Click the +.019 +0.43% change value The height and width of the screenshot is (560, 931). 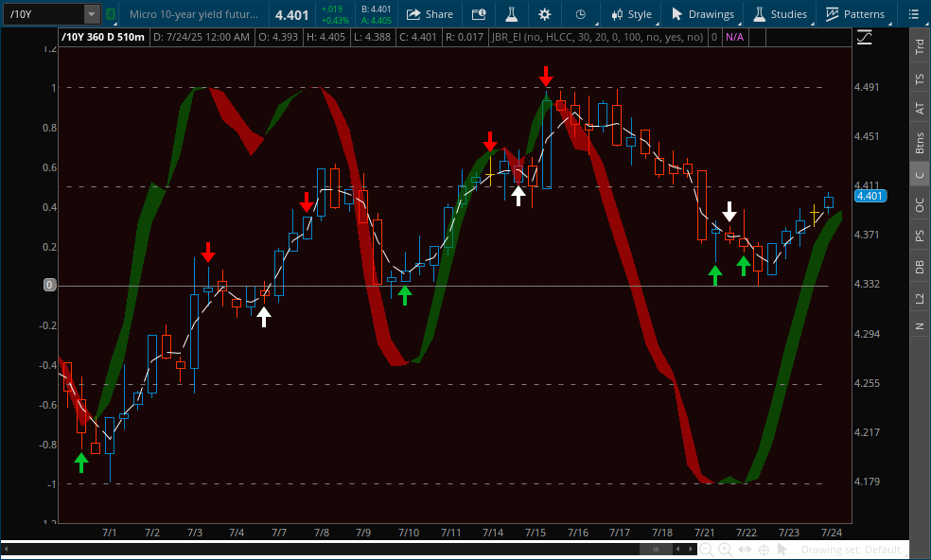pyautogui.click(x=335, y=14)
